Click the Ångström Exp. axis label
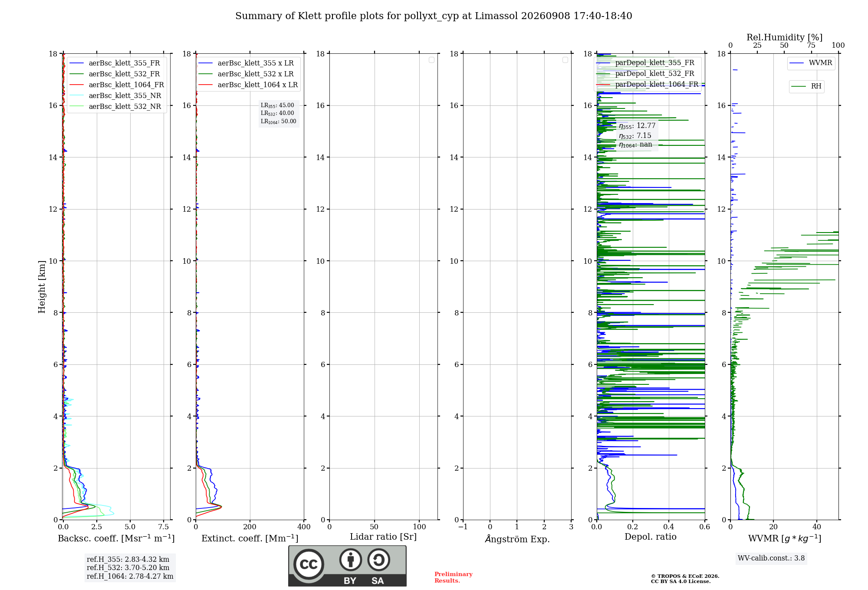Image resolution: width=868 pixels, height=590 pixels. coord(517,539)
